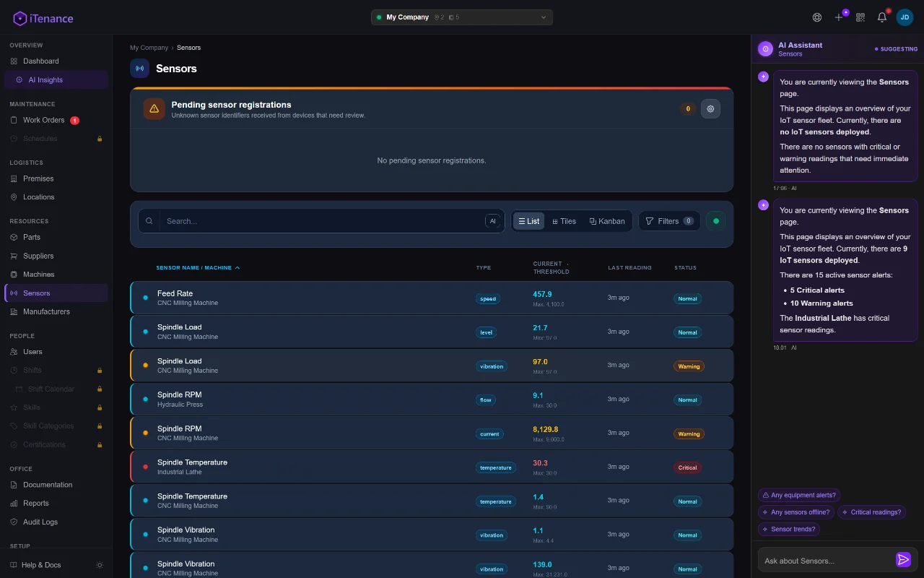The width and height of the screenshot is (924, 578).
Task: Toggle the theme sun icon near Help & Docs
Action: 100,565
